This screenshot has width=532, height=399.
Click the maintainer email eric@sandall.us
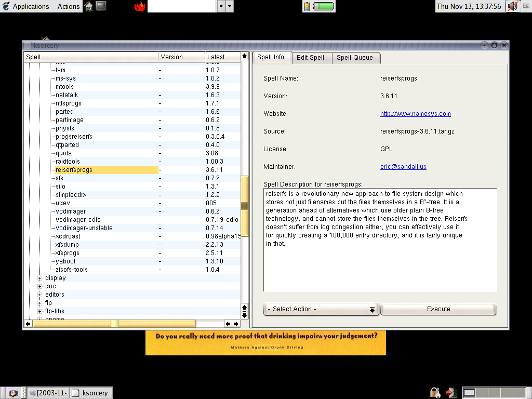pyautogui.click(x=403, y=167)
